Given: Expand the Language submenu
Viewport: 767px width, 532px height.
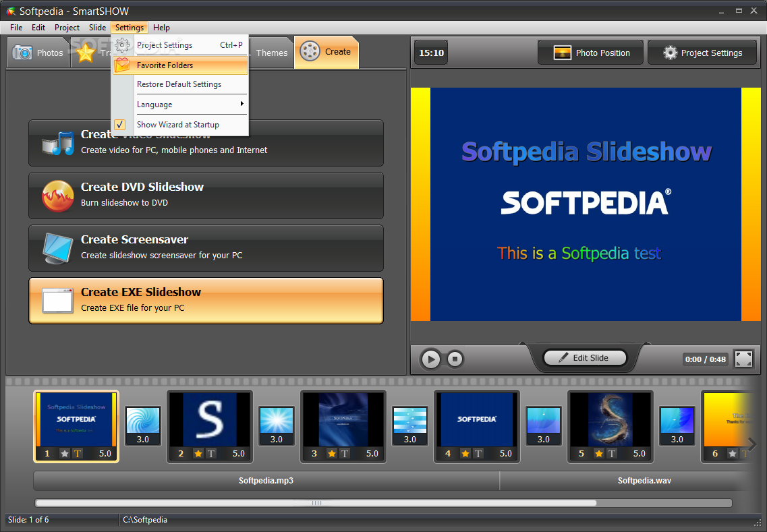Looking at the screenshot, I should 180,104.
